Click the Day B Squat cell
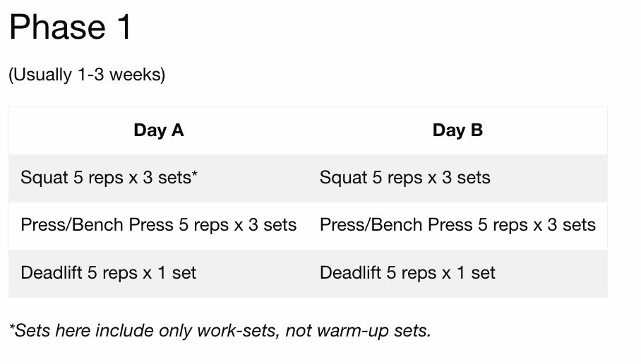 coord(405,178)
